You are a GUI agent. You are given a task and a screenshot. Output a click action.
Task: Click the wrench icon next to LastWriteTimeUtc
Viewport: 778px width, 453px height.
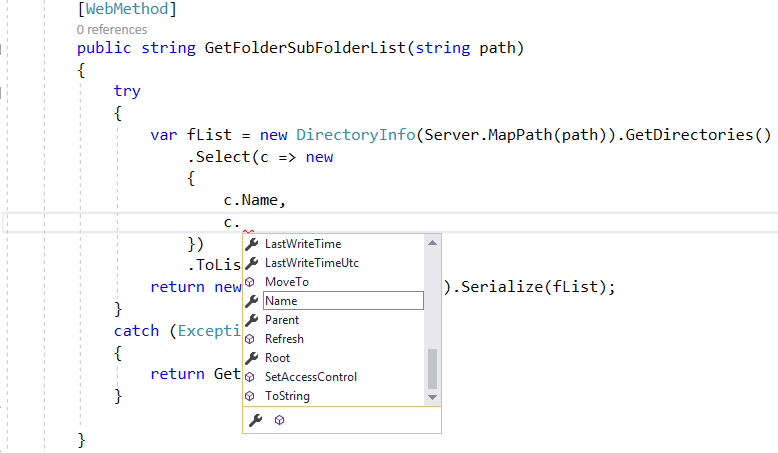(252, 263)
